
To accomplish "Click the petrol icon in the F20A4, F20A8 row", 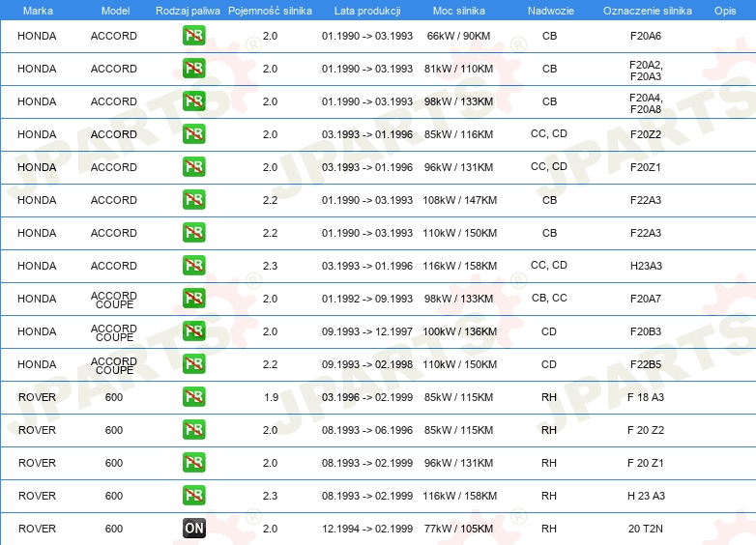I will pos(193,101).
